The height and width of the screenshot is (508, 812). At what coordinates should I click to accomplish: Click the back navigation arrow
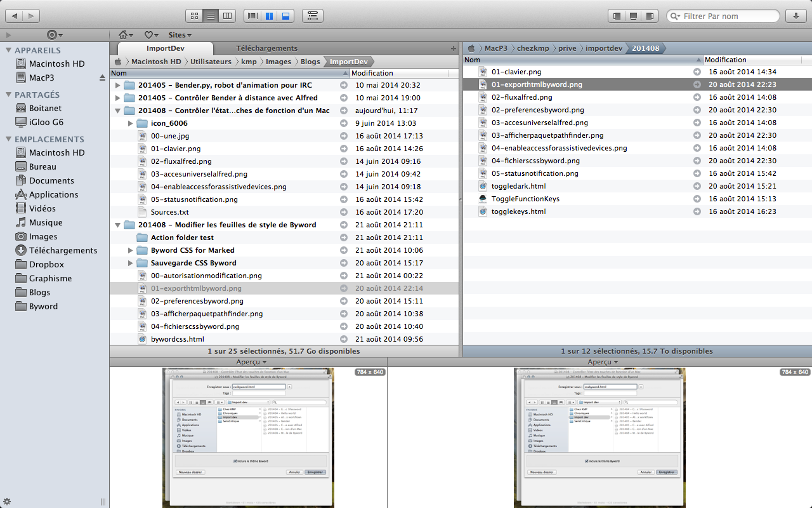(15, 16)
